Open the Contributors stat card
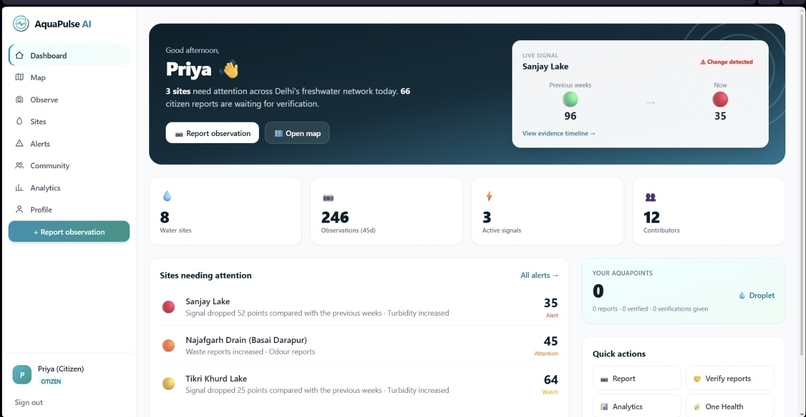 point(709,211)
